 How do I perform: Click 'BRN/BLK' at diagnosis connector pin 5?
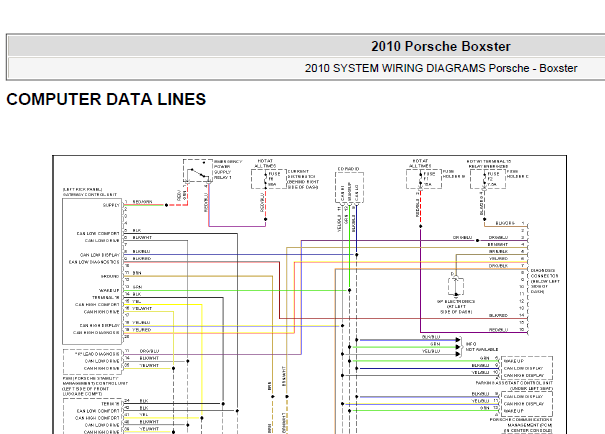coord(499,251)
